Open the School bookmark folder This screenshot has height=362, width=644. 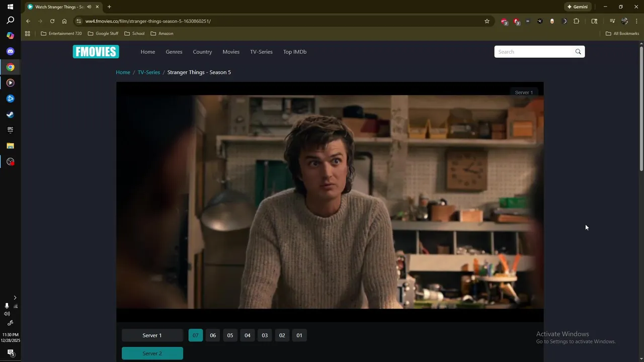(135, 34)
